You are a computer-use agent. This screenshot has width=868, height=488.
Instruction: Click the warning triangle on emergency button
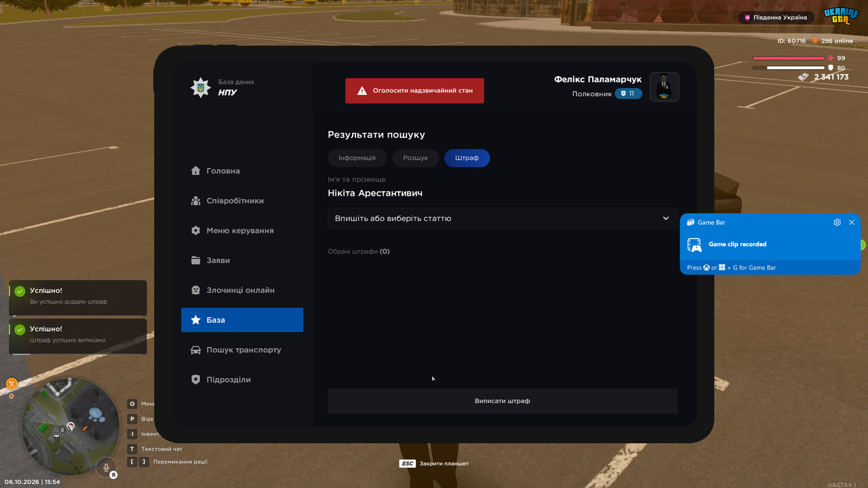pos(362,90)
